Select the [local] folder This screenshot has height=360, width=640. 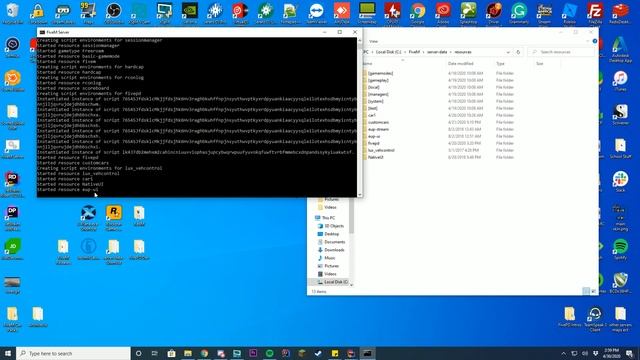373,87
